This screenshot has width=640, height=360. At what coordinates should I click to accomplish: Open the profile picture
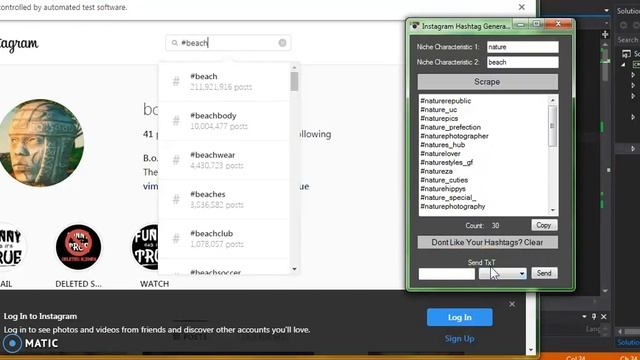pos(41,143)
